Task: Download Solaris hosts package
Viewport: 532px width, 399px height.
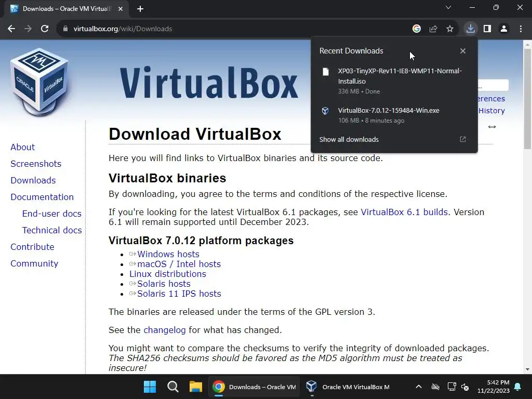Action: coord(164,284)
